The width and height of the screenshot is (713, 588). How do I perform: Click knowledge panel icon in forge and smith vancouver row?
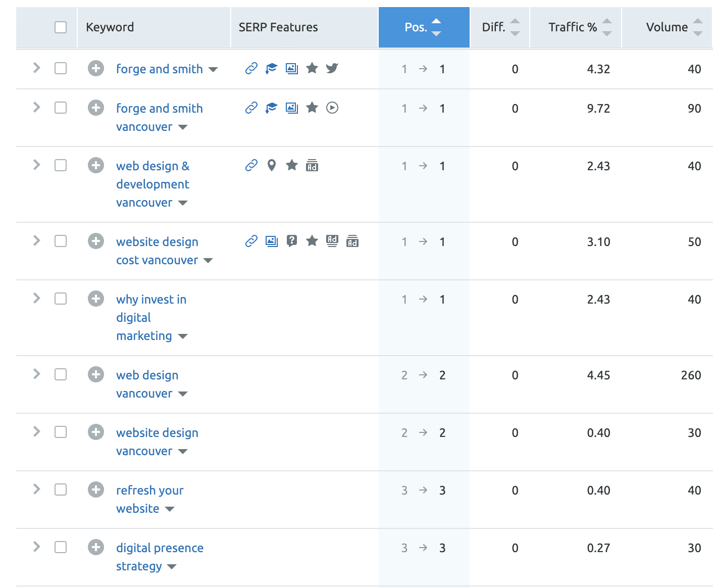[x=272, y=108]
